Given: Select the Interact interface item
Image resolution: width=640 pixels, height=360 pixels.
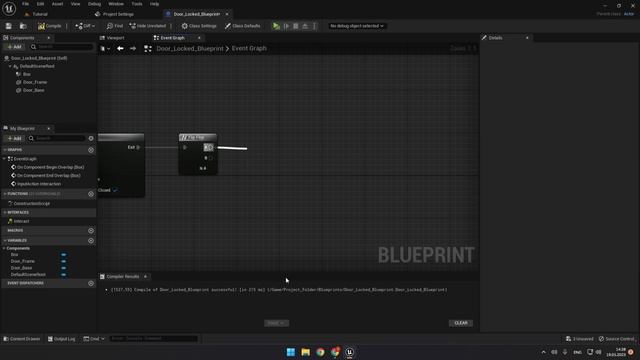Looking at the screenshot, I should pos(21,221).
